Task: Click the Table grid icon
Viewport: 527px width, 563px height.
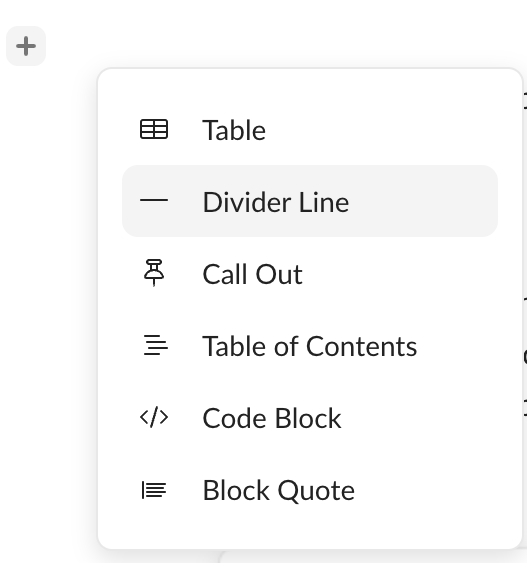Action: click(154, 129)
